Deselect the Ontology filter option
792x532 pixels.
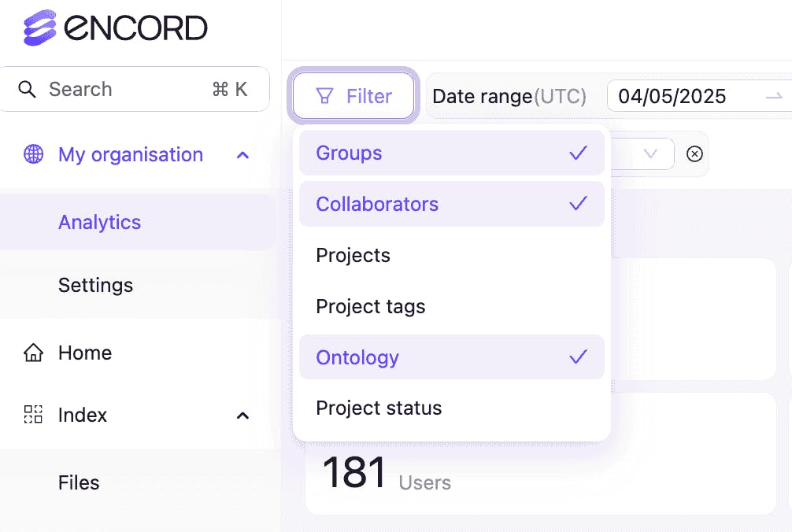pyautogui.click(x=452, y=357)
